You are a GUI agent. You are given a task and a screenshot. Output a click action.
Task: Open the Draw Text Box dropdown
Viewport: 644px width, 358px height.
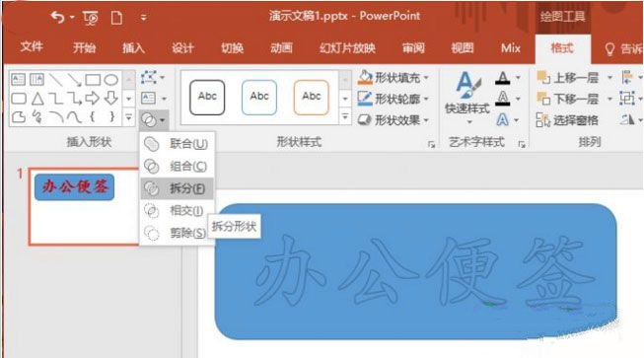[x=153, y=98]
